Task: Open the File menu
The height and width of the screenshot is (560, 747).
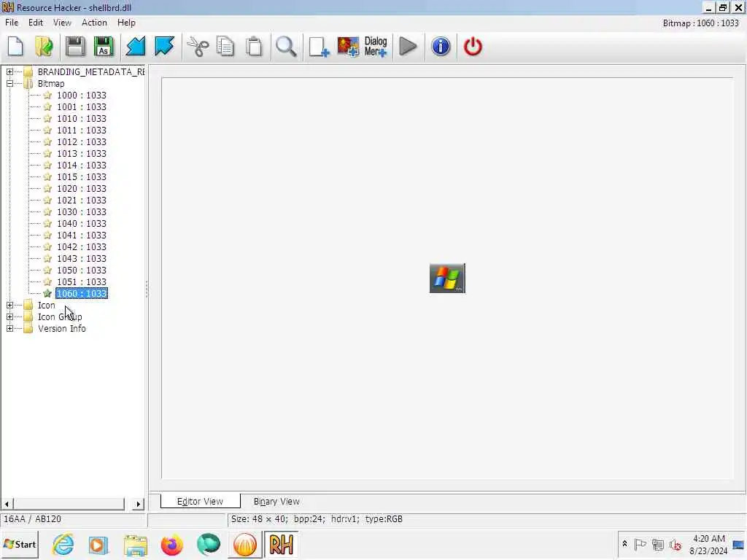Action: pyautogui.click(x=12, y=23)
